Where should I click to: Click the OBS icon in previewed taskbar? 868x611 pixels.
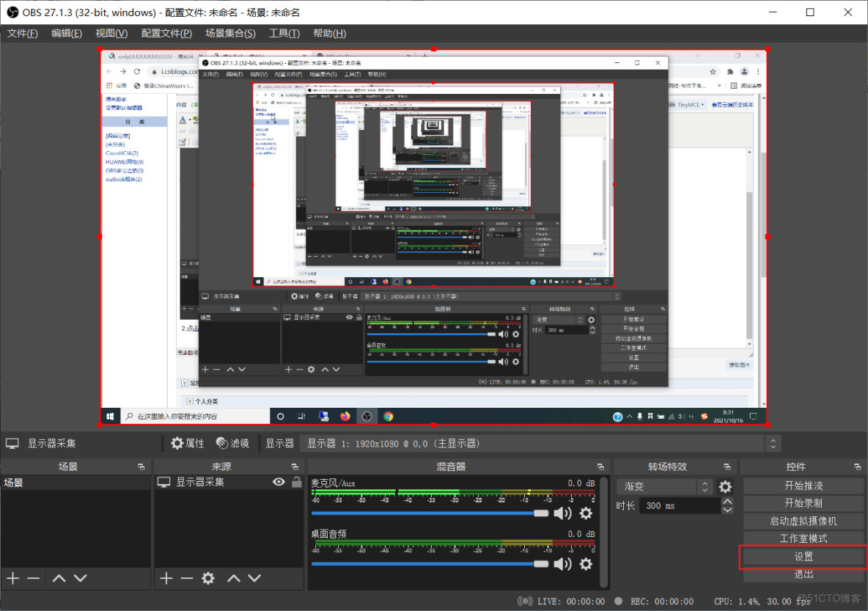click(367, 416)
